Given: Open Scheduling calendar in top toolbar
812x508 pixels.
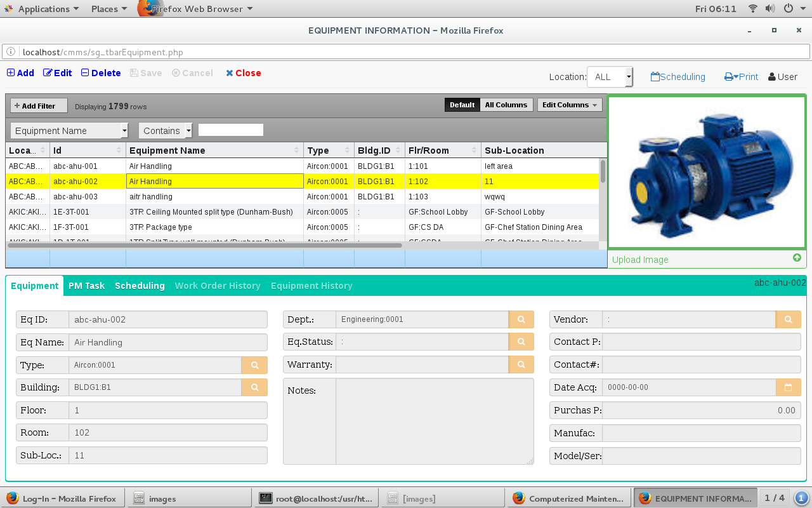Looking at the screenshot, I should pyautogui.click(x=655, y=77).
